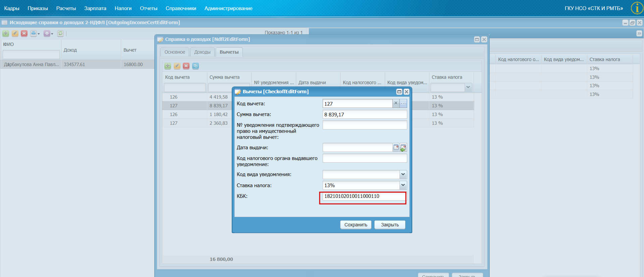Click the Код налогового органа input field
Image resolution: width=644 pixels, height=277 pixels.
coord(365,158)
